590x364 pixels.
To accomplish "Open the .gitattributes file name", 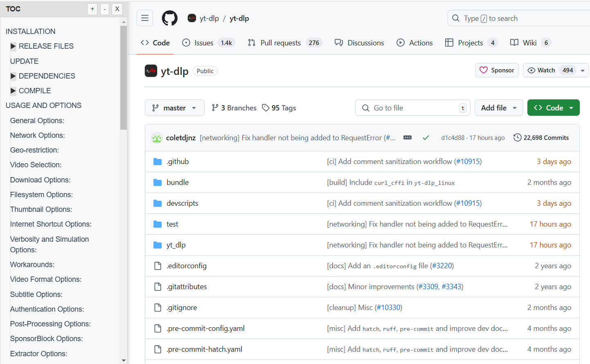I will [x=187, y=287].
